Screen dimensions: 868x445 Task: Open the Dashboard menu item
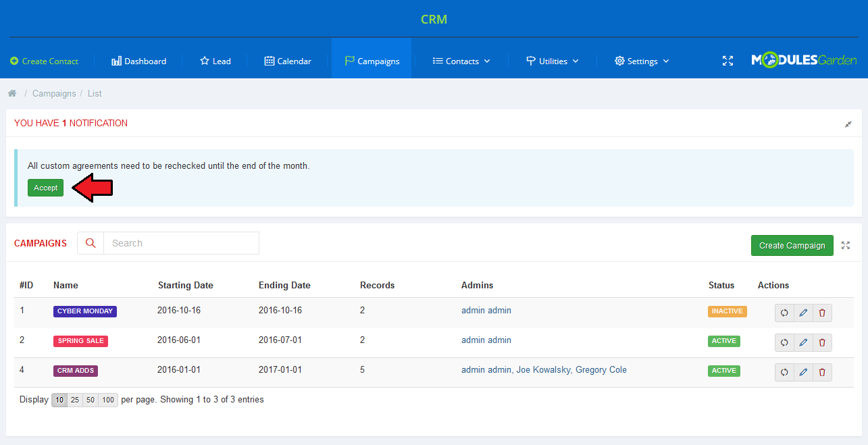pos(138,61)
